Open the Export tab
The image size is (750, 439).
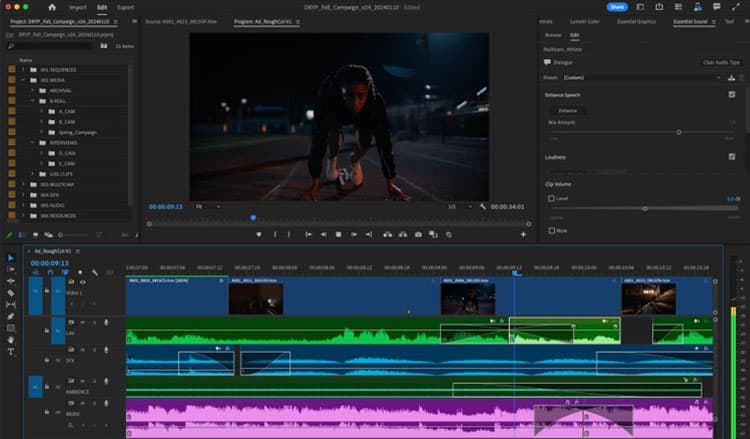[125, 7]
